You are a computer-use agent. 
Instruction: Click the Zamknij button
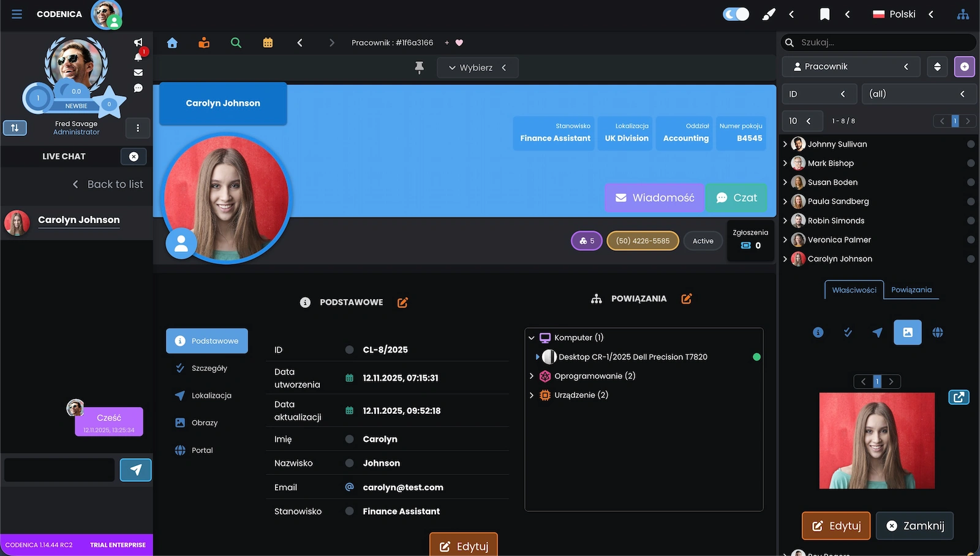(914, 526)
